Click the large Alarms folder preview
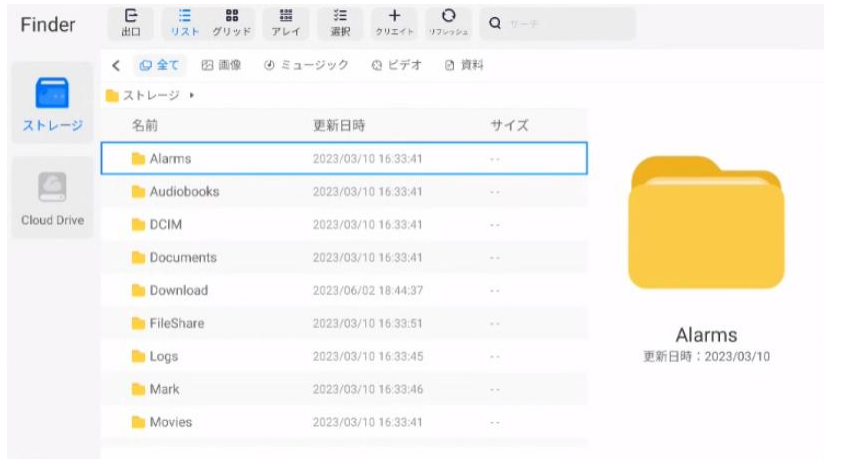 click(x=706, y=222)
